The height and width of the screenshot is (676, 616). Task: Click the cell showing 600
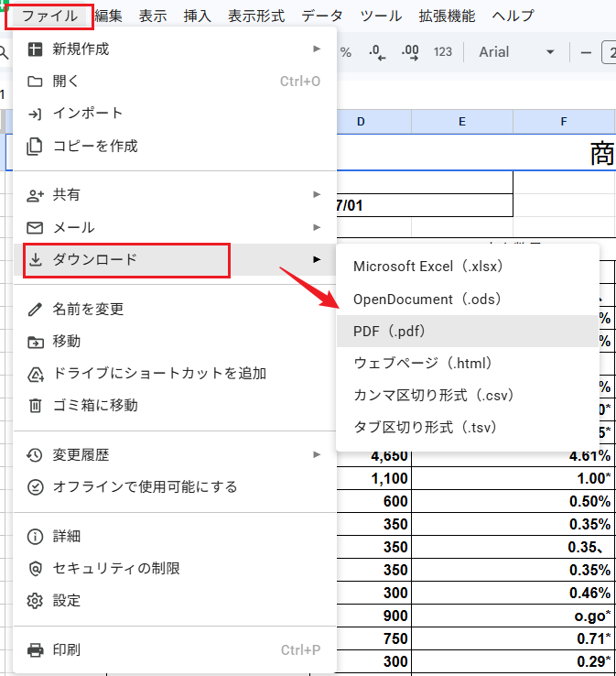pos(373,501)
